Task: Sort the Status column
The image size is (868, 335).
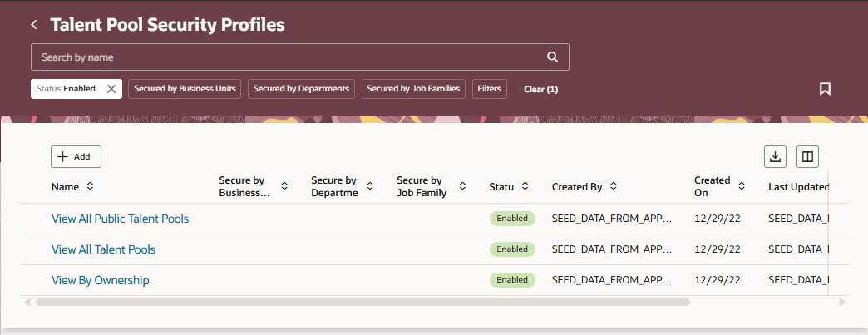Action: (x=525, y=187)
